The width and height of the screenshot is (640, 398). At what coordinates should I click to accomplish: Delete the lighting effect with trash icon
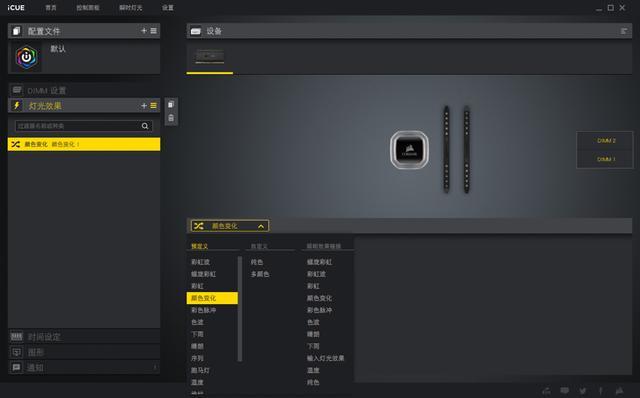pos(171,118)
